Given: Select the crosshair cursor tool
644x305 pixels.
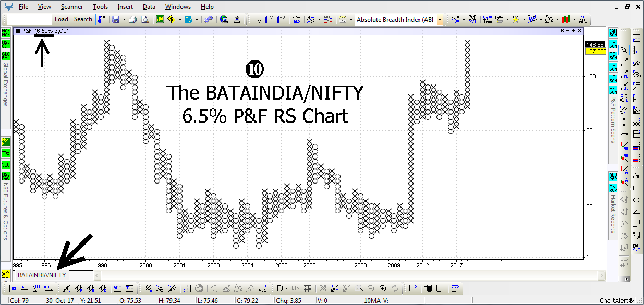Looking at the screenshot, I should tap(624, 38).
